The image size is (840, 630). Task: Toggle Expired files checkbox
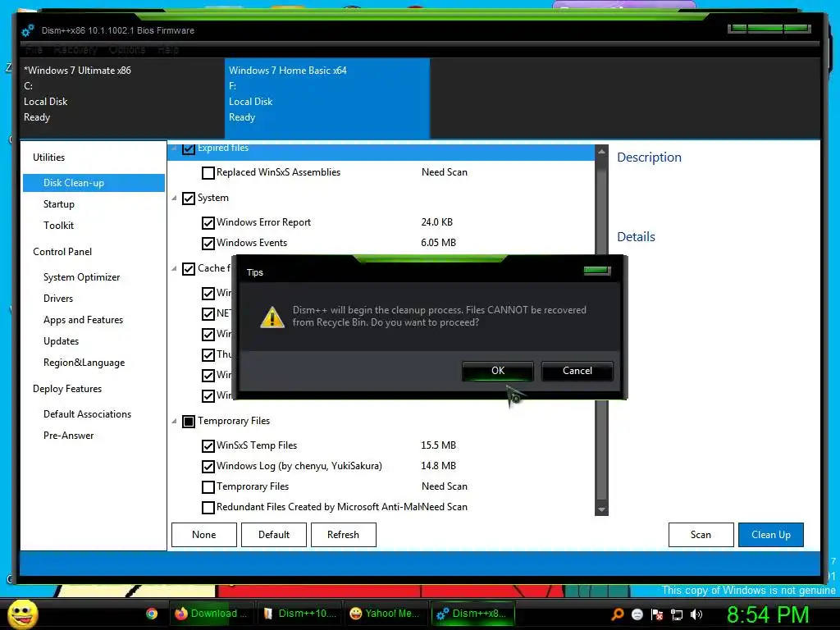click(188, 149)
